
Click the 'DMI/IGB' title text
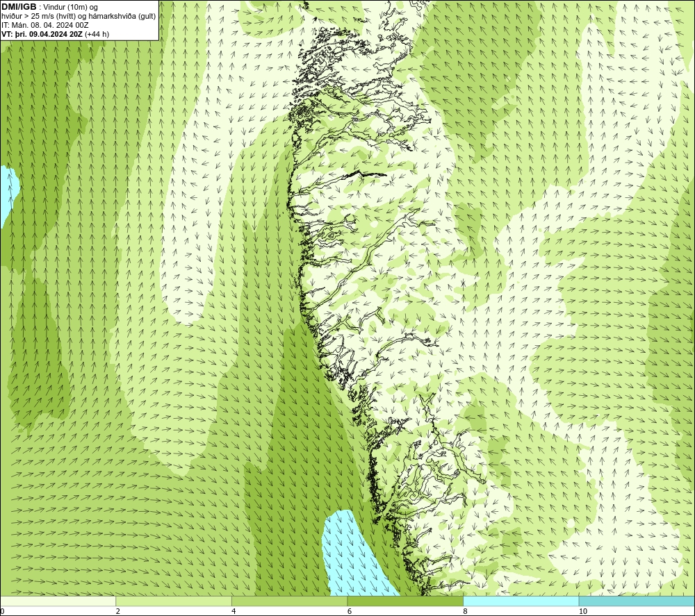click(x=19, y=7)
